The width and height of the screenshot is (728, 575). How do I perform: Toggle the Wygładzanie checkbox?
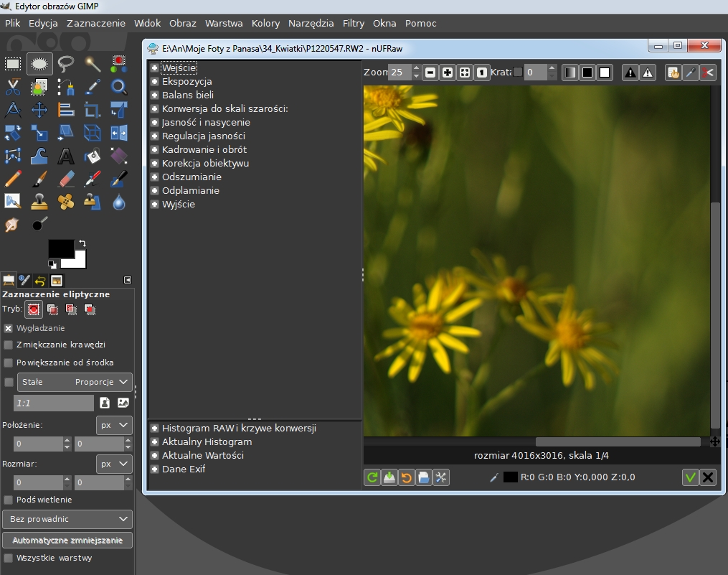click(9, 328)
